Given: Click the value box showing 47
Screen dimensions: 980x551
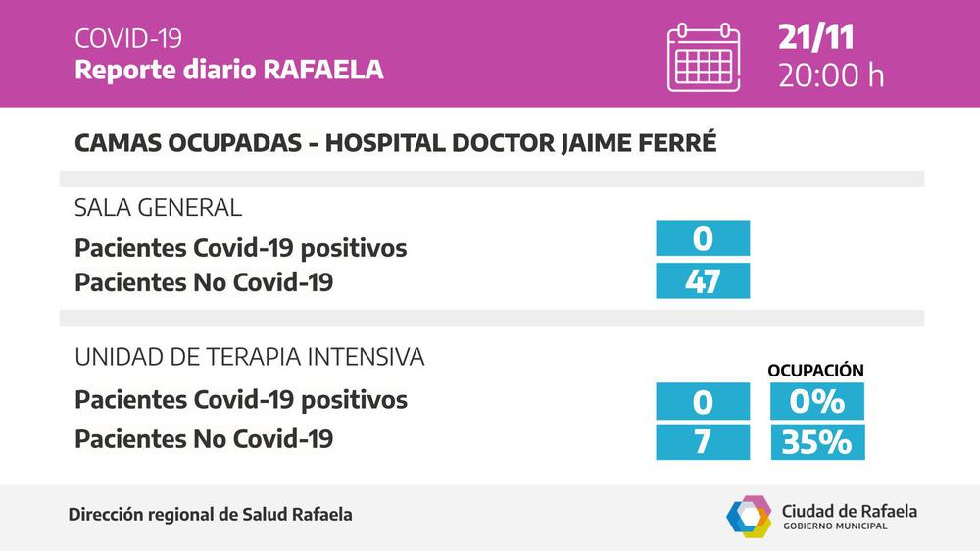Looking at the screenshot, I should point(703,281).
